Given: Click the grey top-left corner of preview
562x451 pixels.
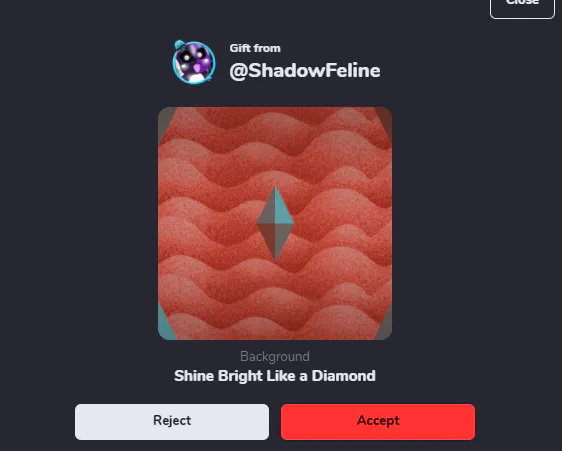Looking at the screenshot, I should (165, 122).
